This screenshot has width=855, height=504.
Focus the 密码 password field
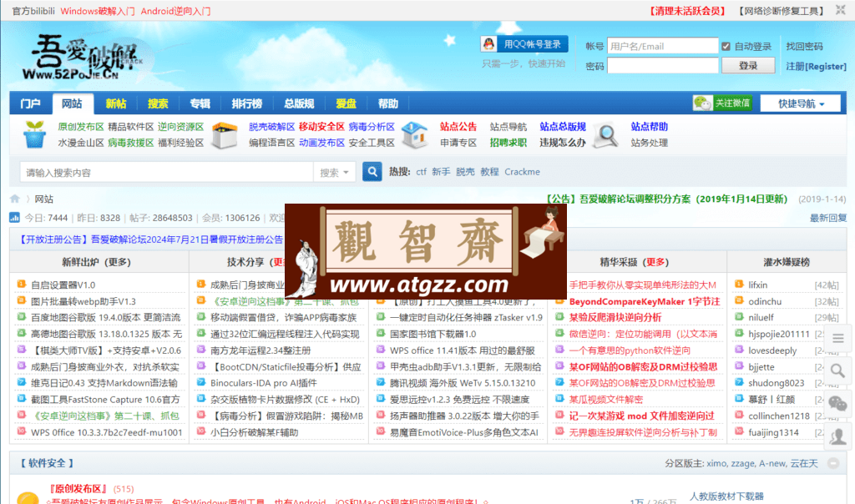click(x=662, y=65)
